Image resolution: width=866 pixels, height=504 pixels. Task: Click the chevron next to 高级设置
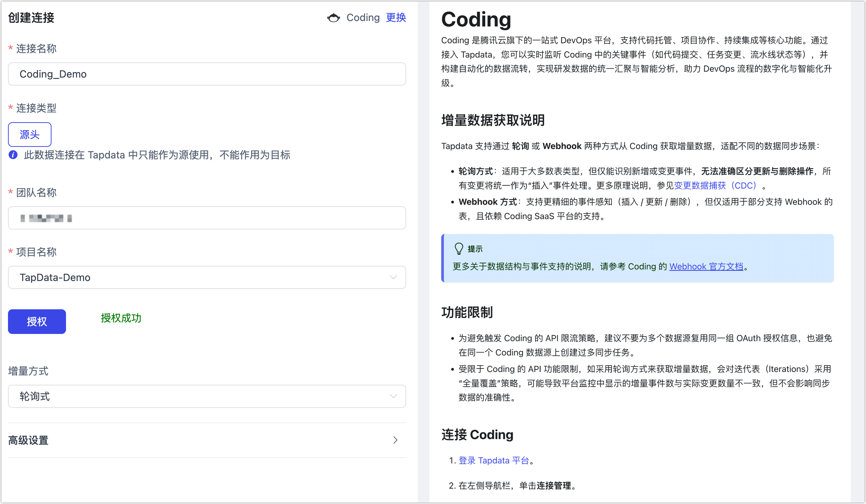tap(396, 440)
